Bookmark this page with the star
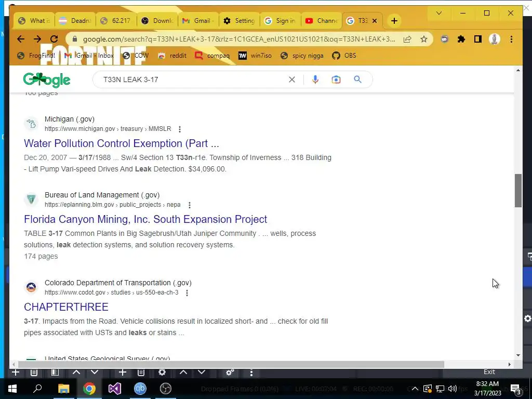Screen dimensions: 532x399 424,39
